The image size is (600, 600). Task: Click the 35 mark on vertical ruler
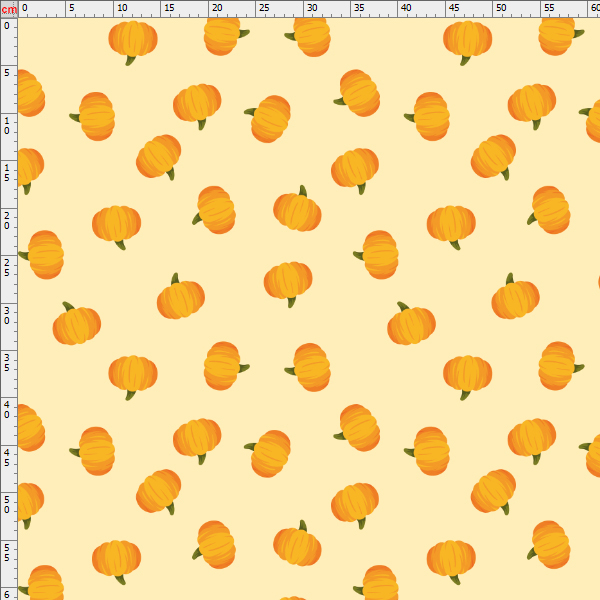pos(7,363)
